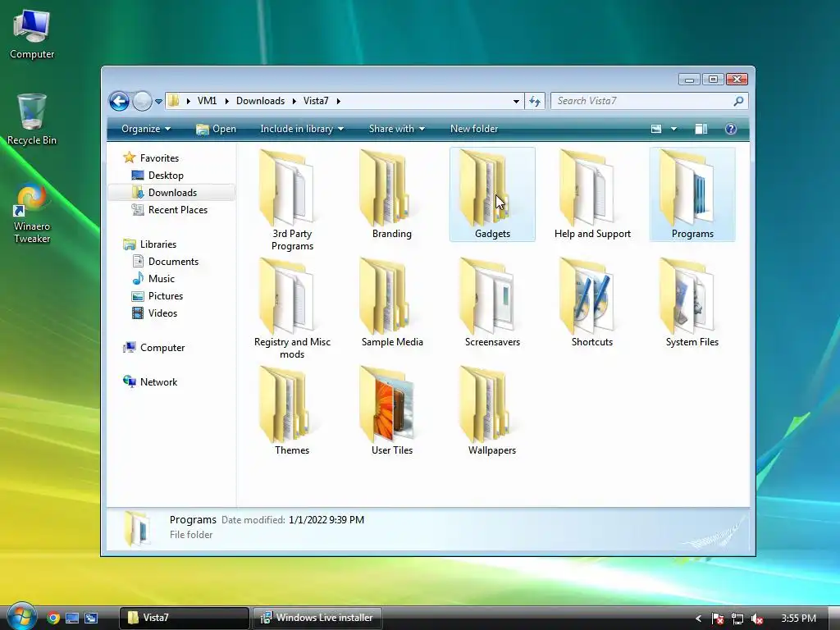The height and width of the screenshot is (630, 840).
Task: Click VM1 in the address path
Action: 207,101
